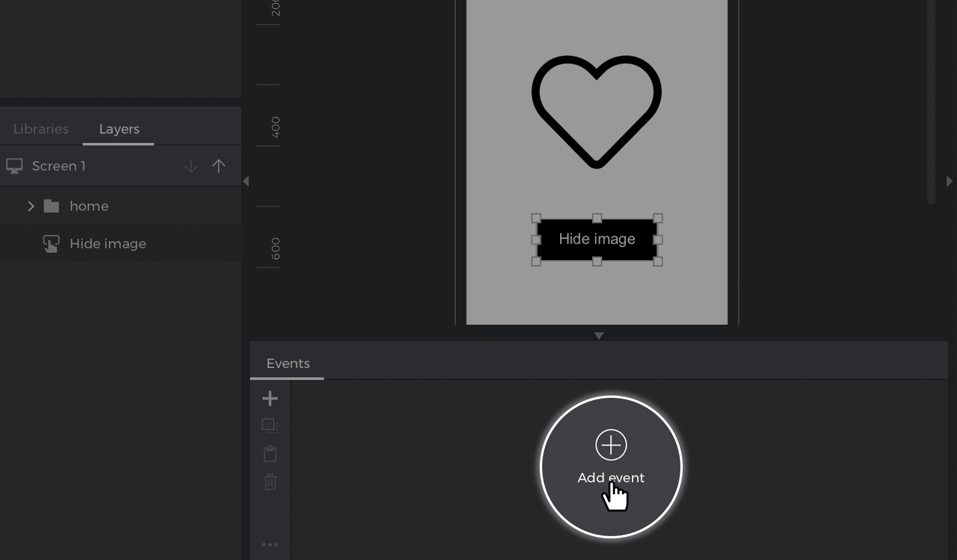Click the 400 mark on vertical ruler

coord(275,127)
